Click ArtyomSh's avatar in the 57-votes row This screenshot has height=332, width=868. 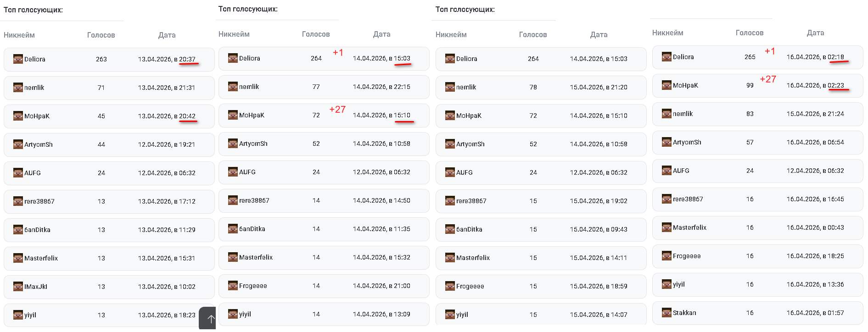coord(666,142)
